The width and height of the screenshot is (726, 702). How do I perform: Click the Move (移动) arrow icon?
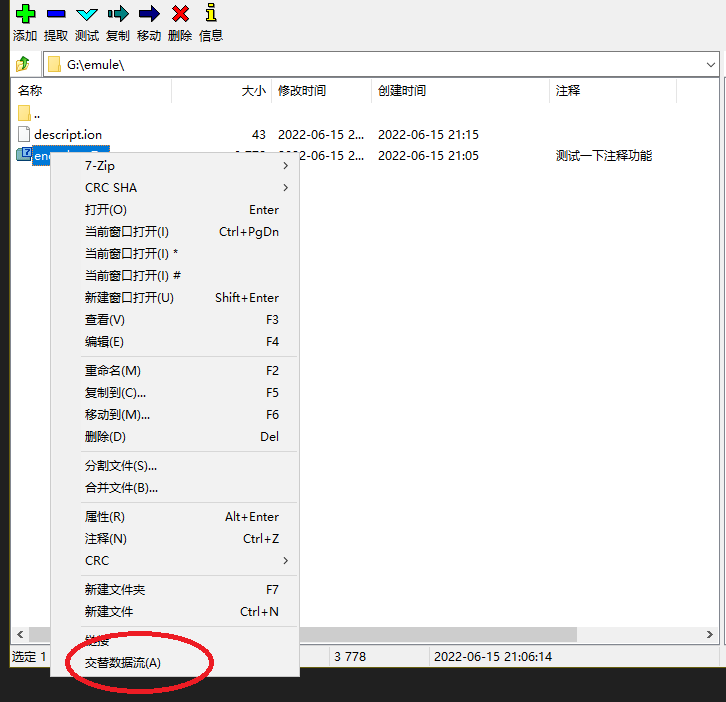point(149,14)
